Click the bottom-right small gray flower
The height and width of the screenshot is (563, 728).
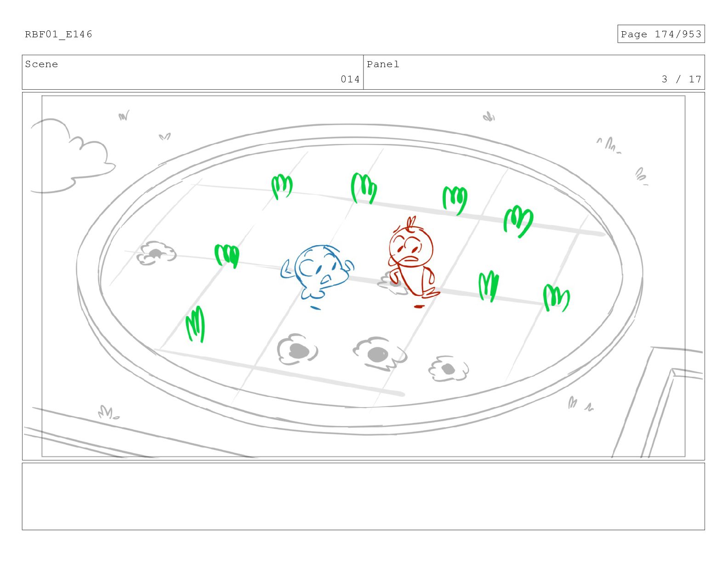coord(448,368)
